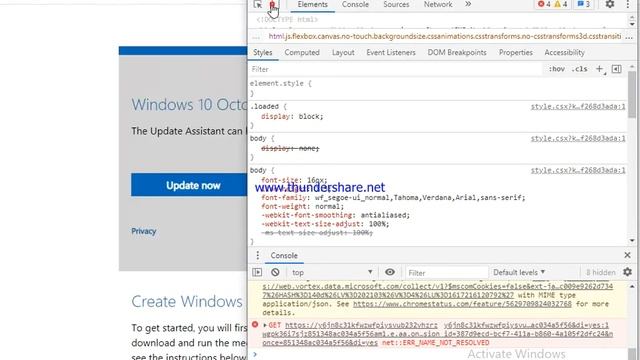Click the Update now button
Viewport: 640px width, 360px height.
(x=189, y=185)
